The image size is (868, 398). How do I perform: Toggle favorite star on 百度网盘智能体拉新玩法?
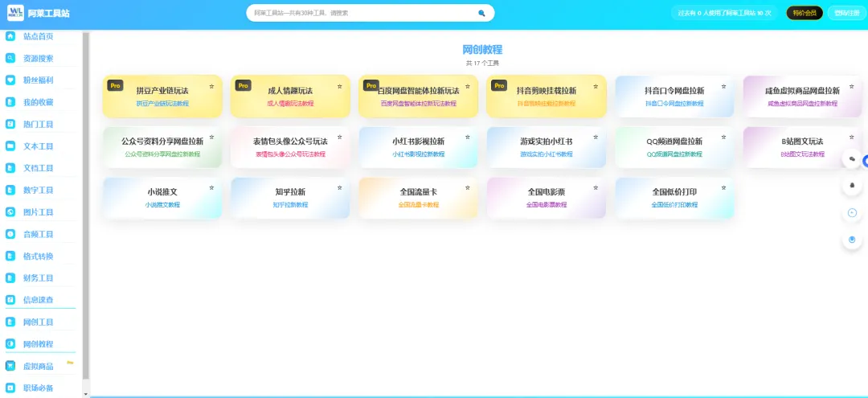pos(467,87)
